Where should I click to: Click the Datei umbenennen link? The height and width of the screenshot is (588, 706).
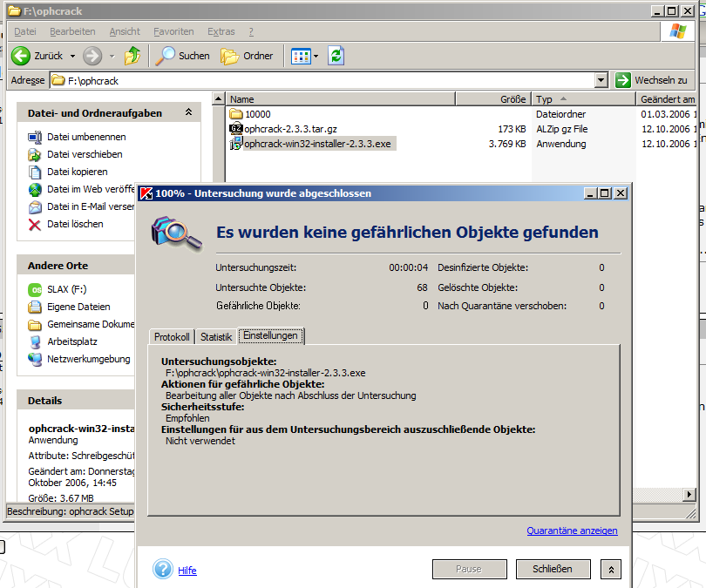86,137
